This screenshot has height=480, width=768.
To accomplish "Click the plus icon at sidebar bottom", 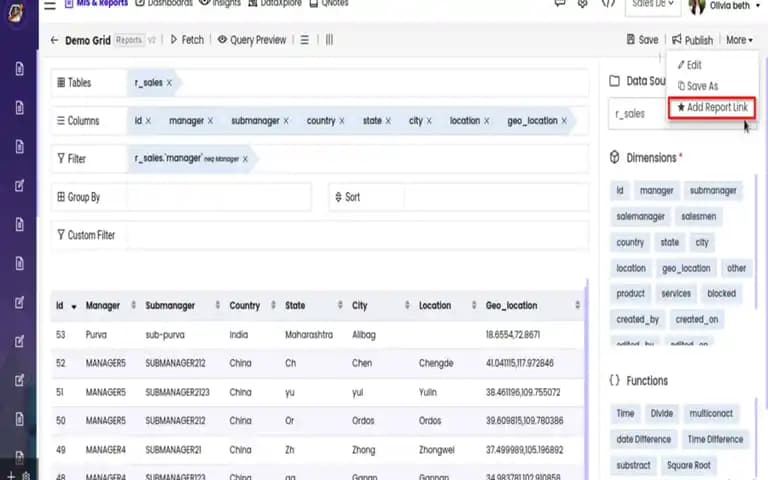I will tap(11, 475).
